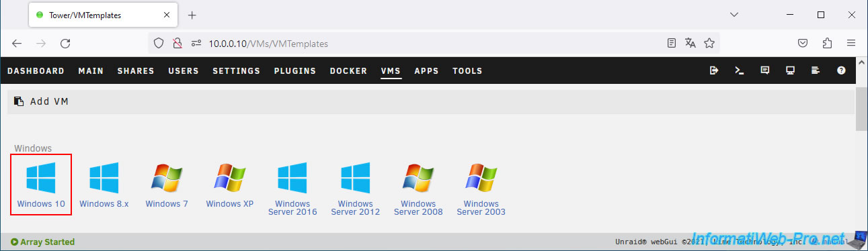Image resolution: width=868 pixels, height=251 pixels.
Task: Click the Windows 10 text link
Action: point(41,203)
